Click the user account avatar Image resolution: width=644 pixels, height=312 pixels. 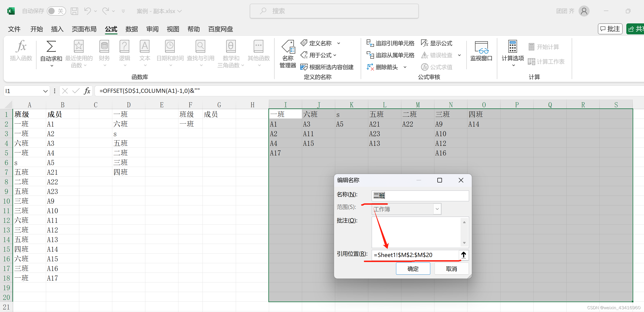pos(584,11)
